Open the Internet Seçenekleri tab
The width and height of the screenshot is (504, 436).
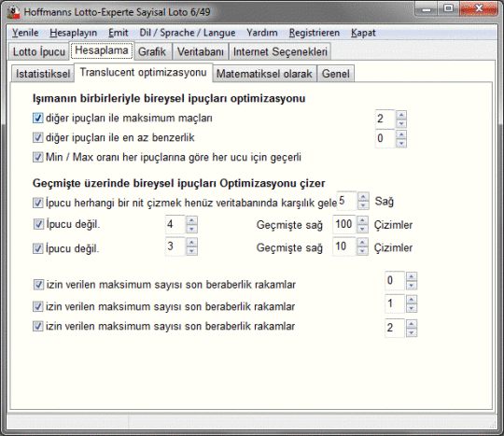pos(280,51)
